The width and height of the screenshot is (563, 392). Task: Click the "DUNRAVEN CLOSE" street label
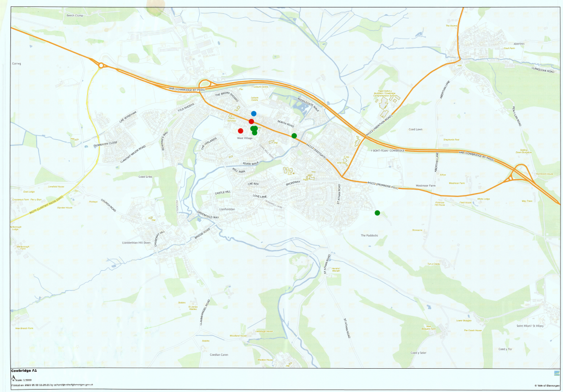click(x=105, y=143)
